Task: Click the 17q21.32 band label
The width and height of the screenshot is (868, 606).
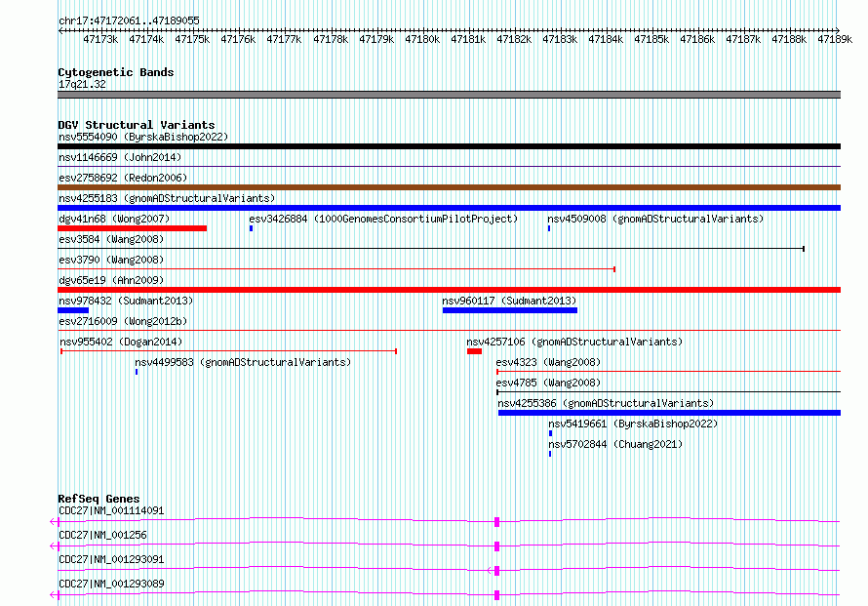Action: pos(82,84)
